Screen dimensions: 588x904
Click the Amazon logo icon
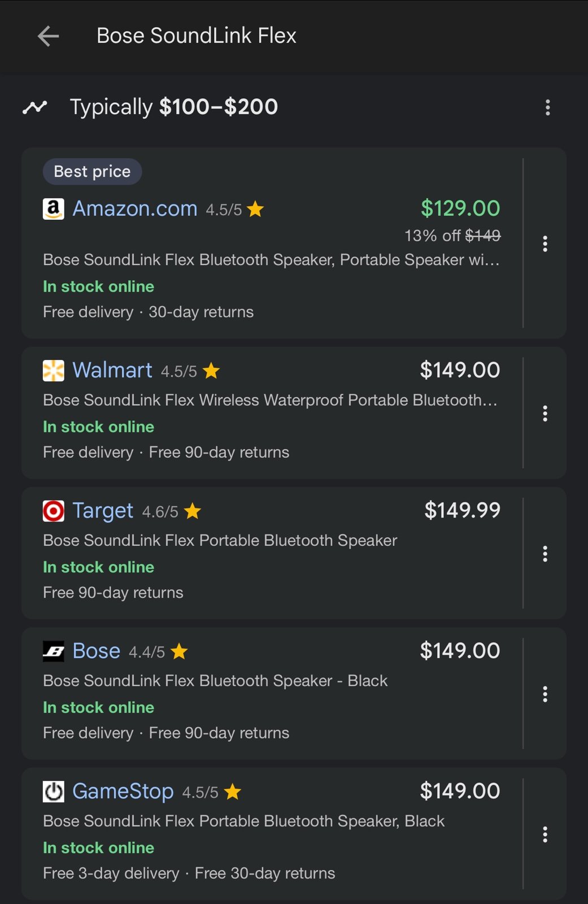(x=54, y=209)
